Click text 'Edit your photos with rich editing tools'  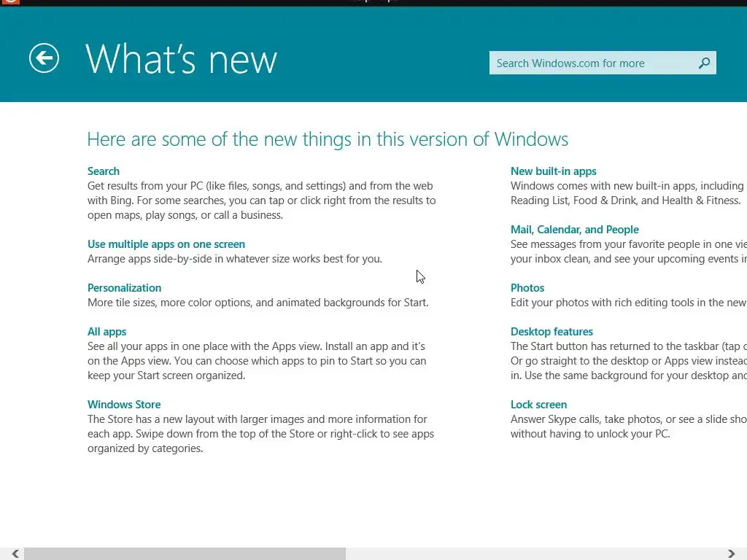coord(601,303)
